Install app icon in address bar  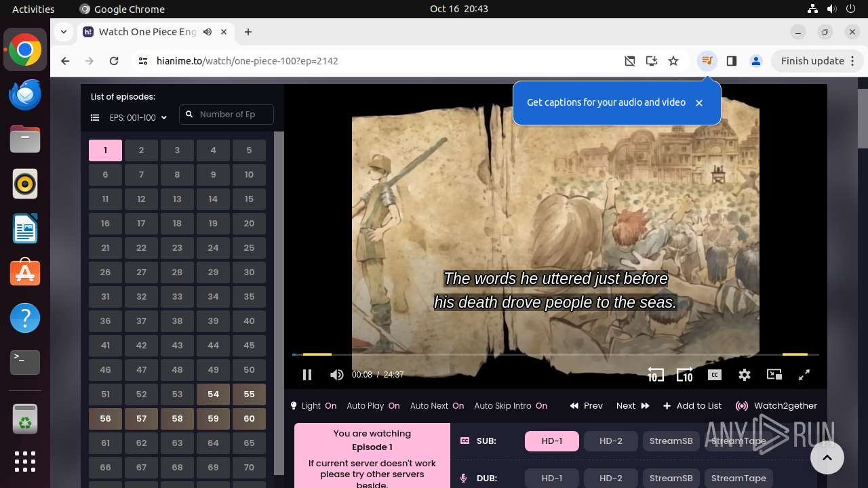652,61
